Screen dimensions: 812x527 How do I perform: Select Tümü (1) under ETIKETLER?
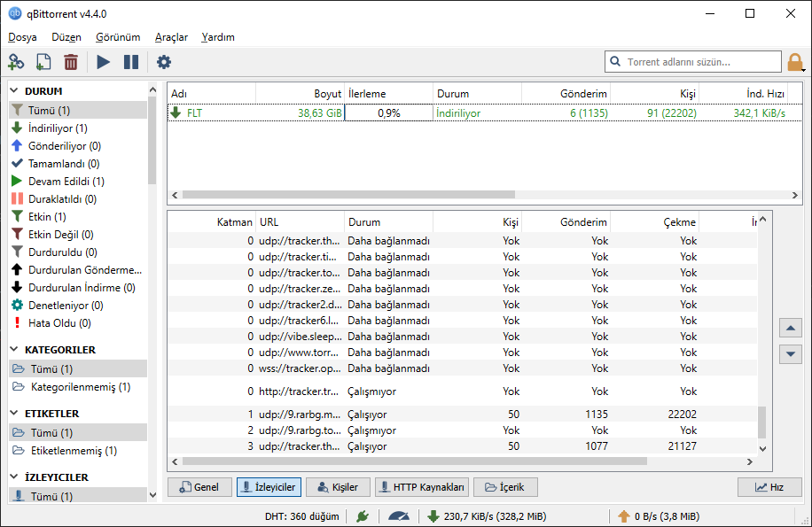click(x=78, y=432)
